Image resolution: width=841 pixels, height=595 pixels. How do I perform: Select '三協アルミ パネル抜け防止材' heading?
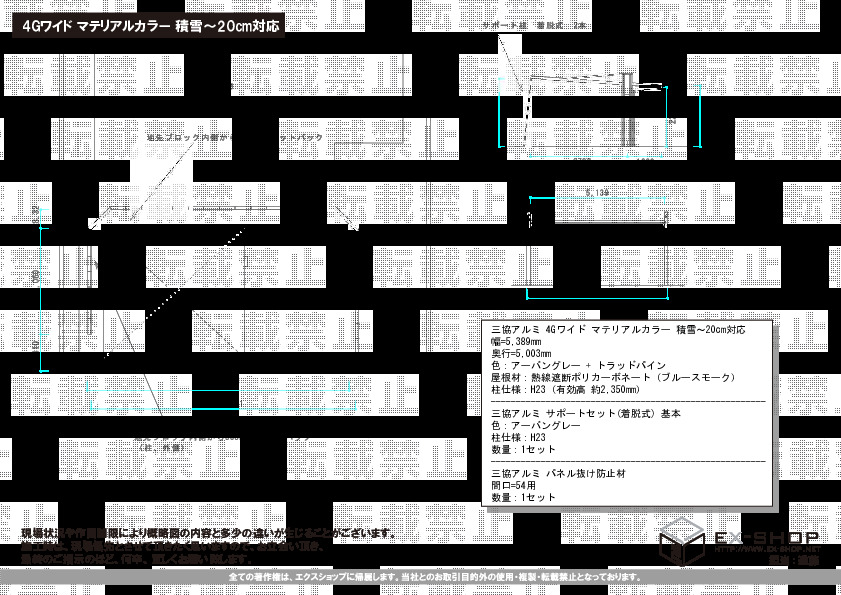(x=558, y=473)
